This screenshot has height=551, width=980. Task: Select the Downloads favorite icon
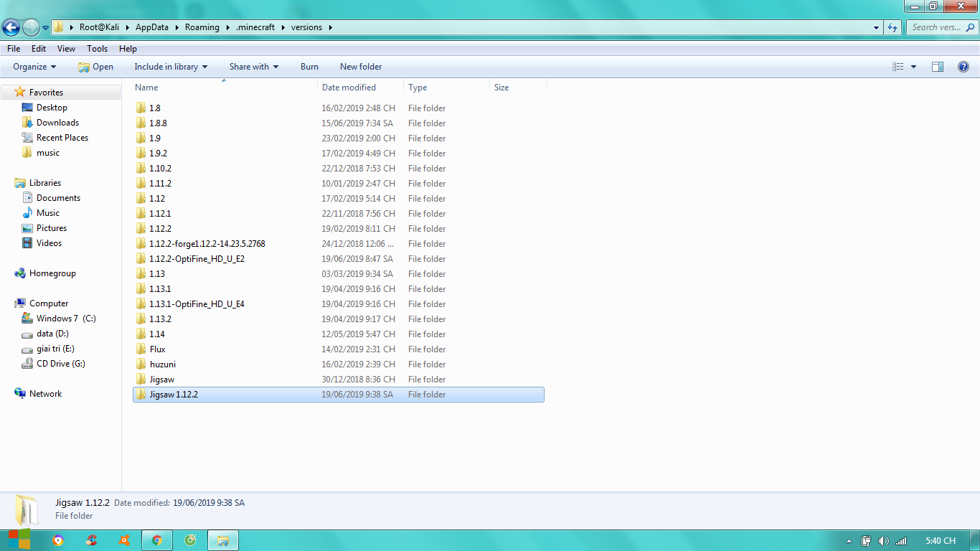click(27, 123)
